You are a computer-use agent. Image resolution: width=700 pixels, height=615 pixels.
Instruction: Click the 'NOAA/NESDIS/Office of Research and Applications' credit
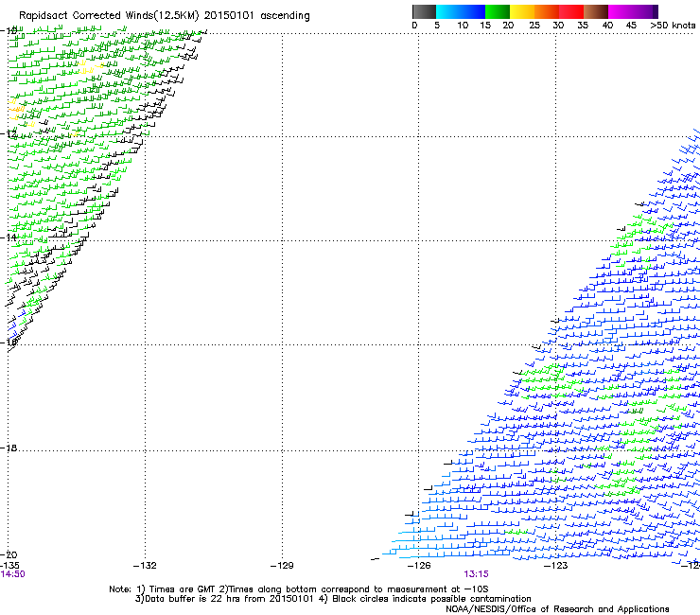(557, 609)
